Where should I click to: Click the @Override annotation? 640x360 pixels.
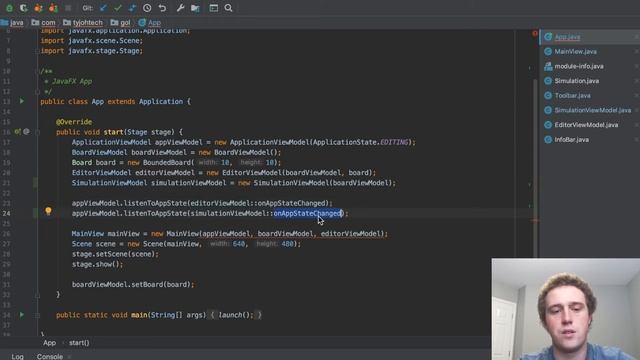(74, 122)
